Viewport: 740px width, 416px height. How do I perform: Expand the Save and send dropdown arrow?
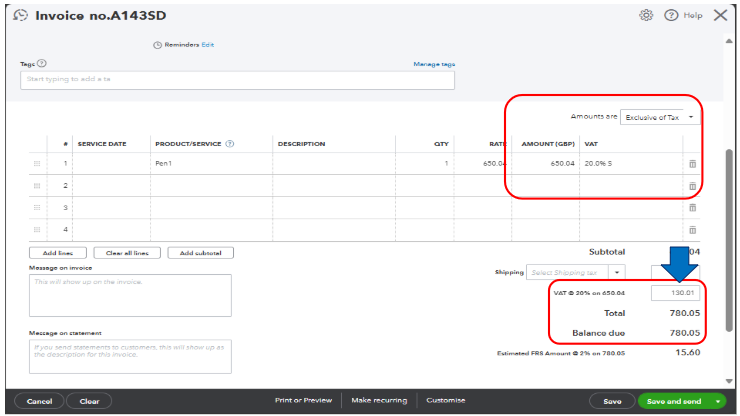[x=718, y=401]
